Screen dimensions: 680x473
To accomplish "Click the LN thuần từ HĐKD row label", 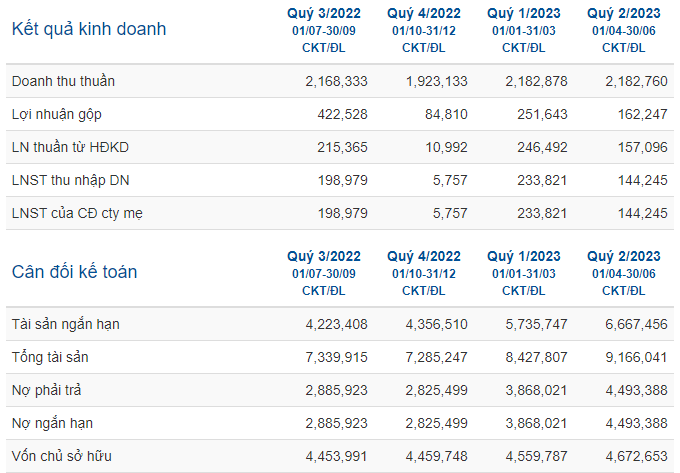I will pyautogui.click(x=70, y=147).
